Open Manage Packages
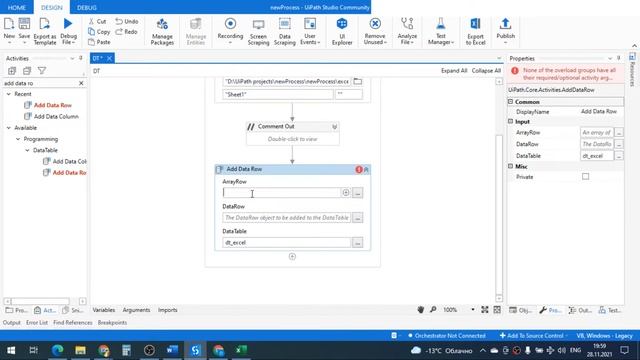The height and width of the screenshot is (360, 640). pos(162,31)
